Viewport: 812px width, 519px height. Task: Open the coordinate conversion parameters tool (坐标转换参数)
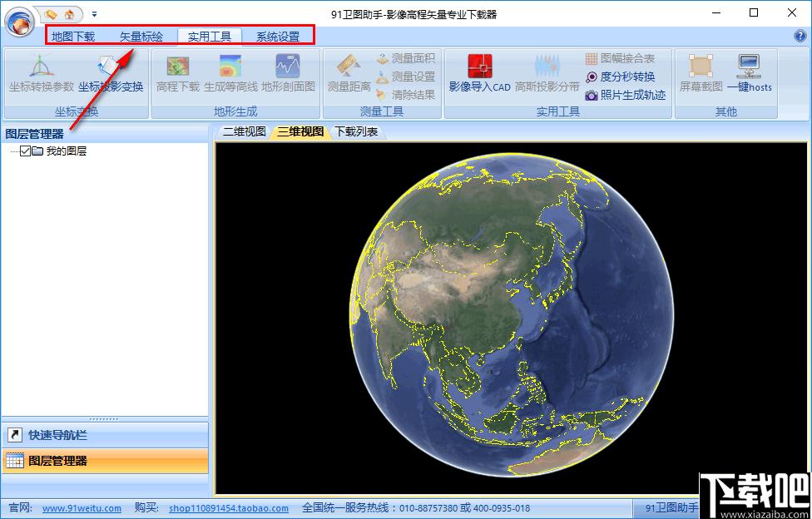[42, 74]
